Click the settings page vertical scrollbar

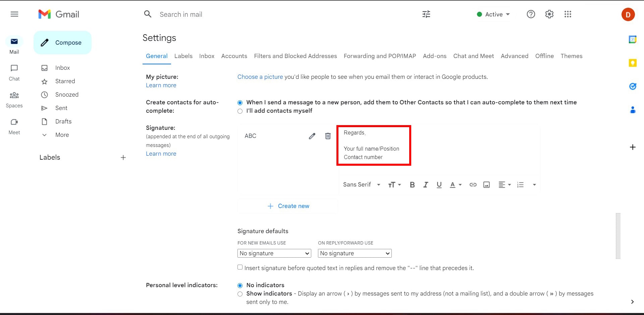pyautogui.click(x=618, y=236)
